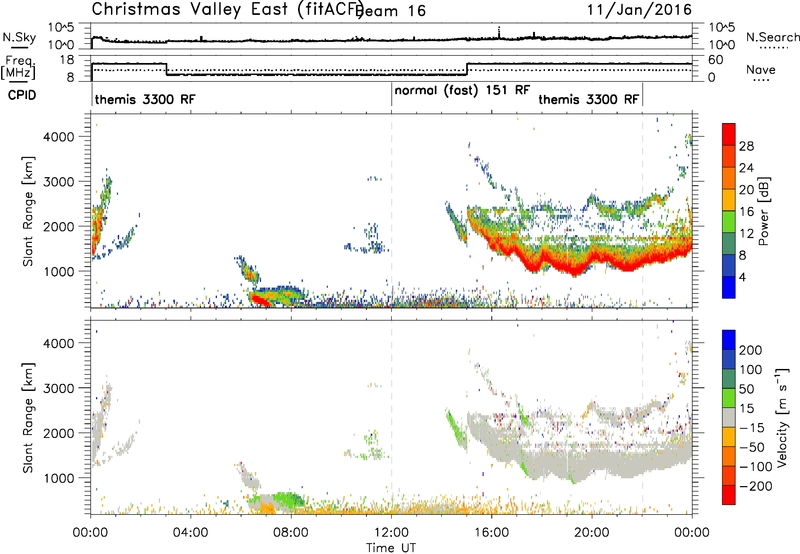
Task: Click the '1000' tick on the Velocity panel
Action: [x=58, y=478]
